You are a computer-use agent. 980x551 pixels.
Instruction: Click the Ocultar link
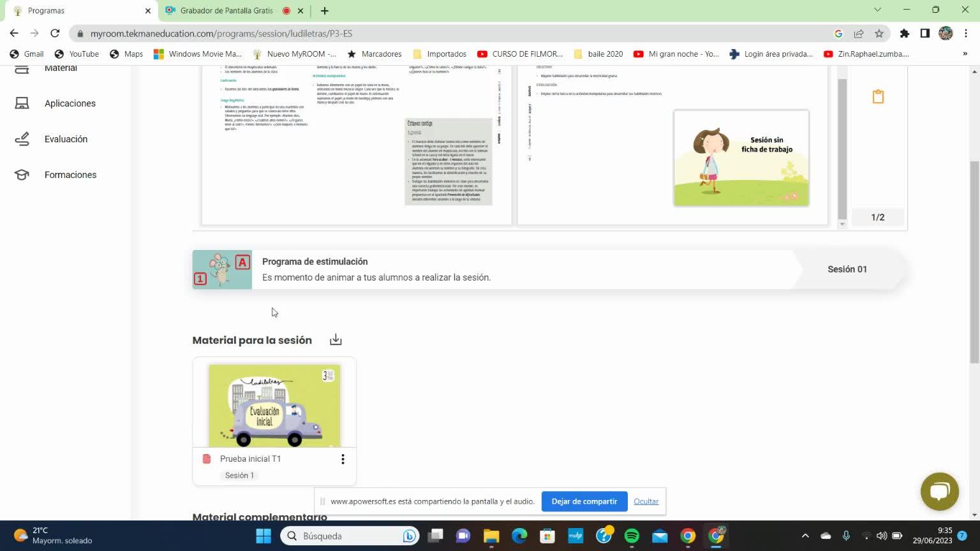click(646, 501)
